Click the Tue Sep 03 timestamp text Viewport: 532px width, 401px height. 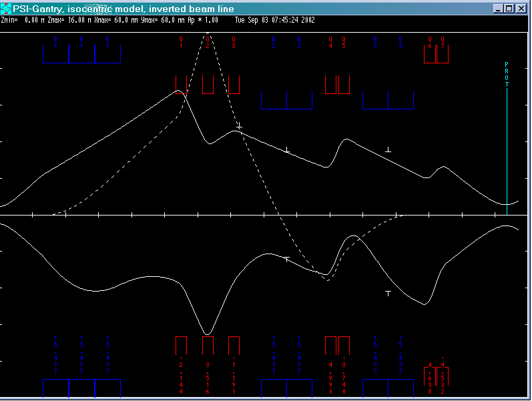[275, 20]
